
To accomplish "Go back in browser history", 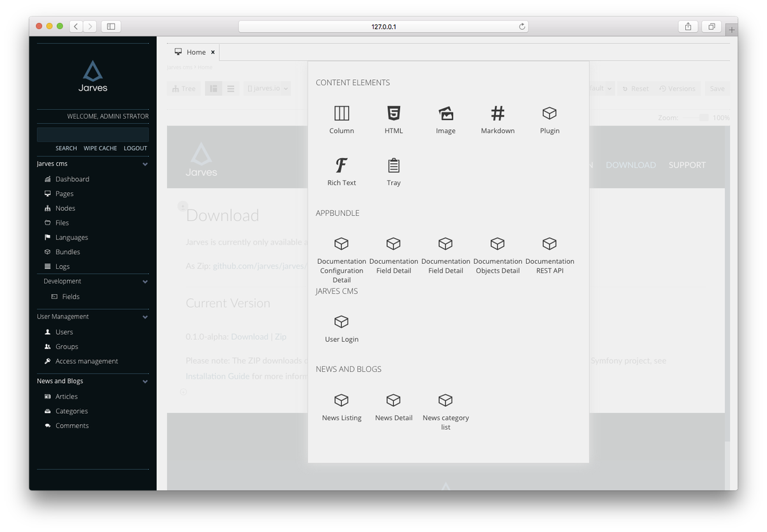I will coord(76,26).
